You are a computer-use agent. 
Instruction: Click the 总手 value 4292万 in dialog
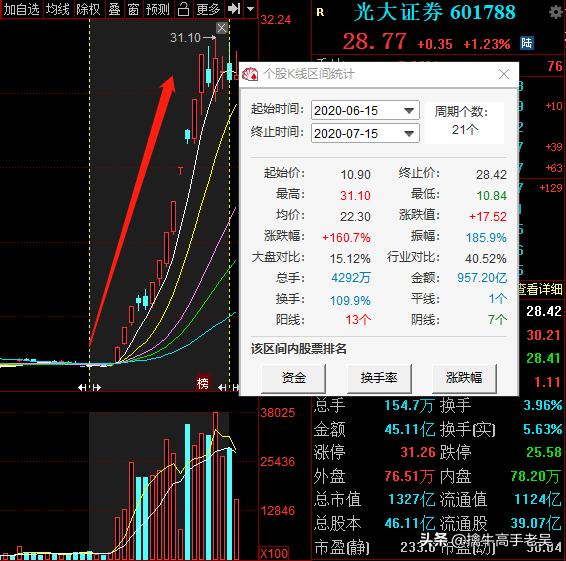(351, 278)
